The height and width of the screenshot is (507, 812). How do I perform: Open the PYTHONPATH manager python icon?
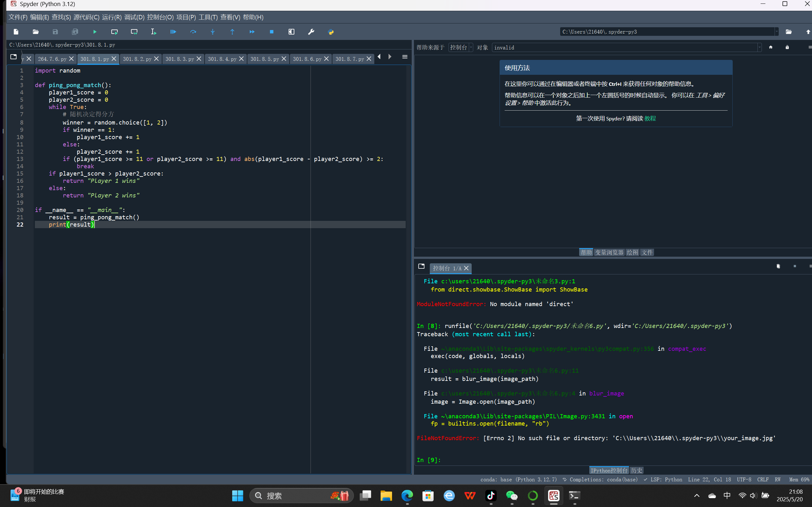pyautogui.click(x=331, y=32)
